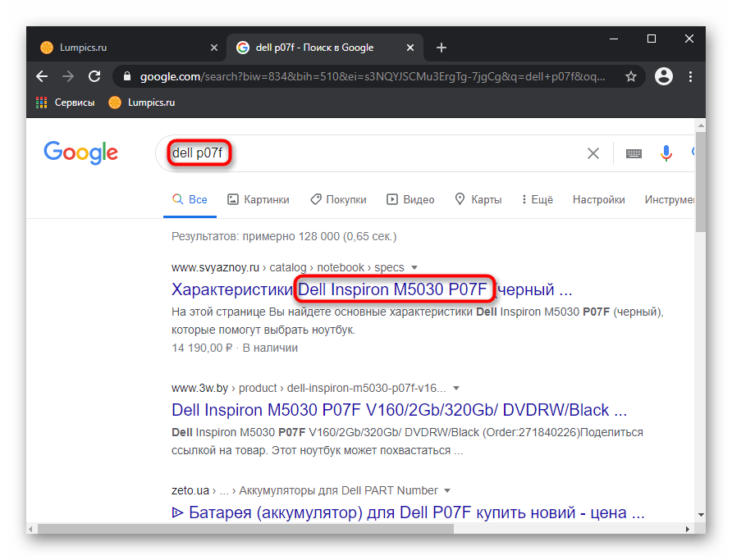Select the Видео search tab
The height and width of the screenshot is (560, 732).
click(410, 199)
